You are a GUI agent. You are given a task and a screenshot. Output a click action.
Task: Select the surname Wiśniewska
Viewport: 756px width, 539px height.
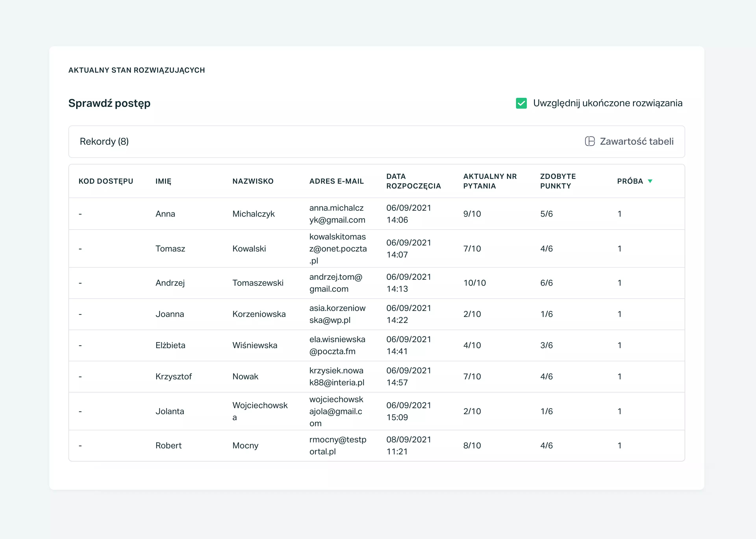(255, 345)
